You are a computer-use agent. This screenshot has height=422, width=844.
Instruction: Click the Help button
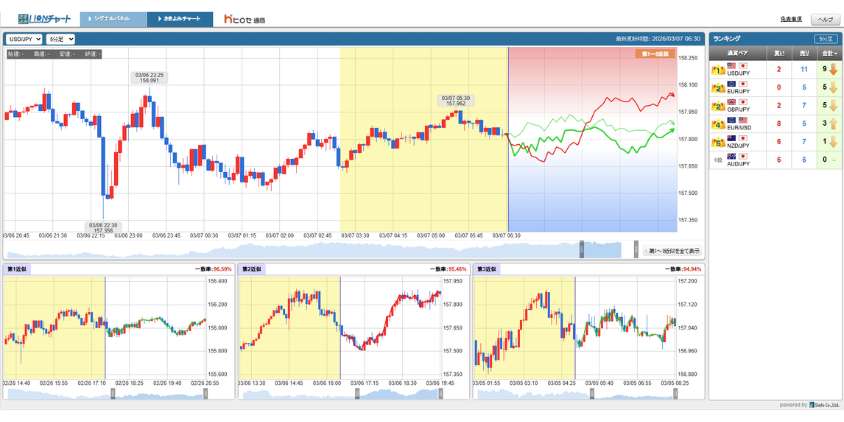(825, 19)
